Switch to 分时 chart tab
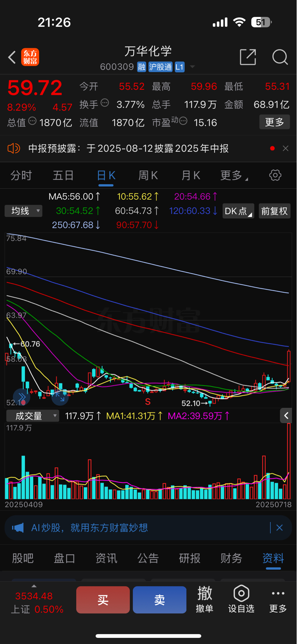The image size is (297, 644). [21, 176]
